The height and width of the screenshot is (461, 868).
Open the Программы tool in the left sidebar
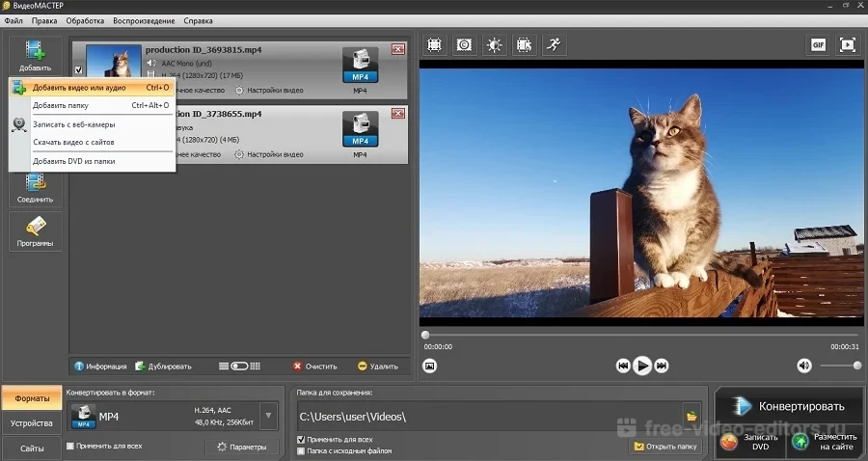click(35, 231)
